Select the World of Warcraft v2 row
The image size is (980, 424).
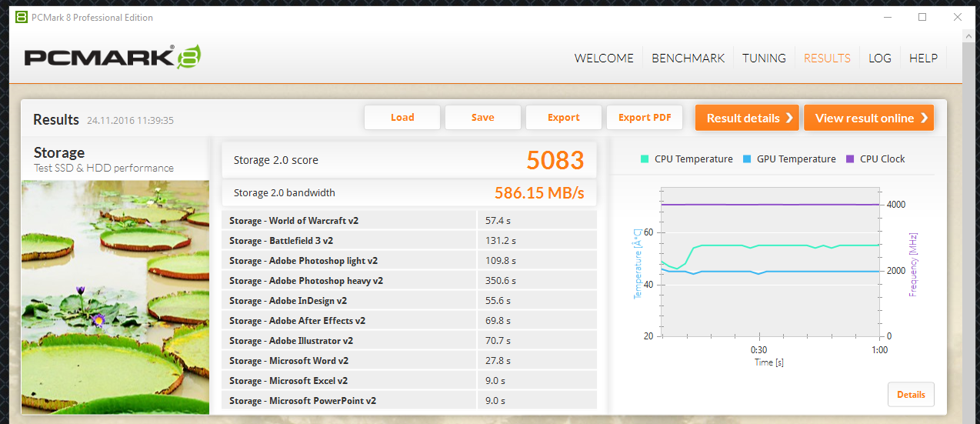click(409, 221)
